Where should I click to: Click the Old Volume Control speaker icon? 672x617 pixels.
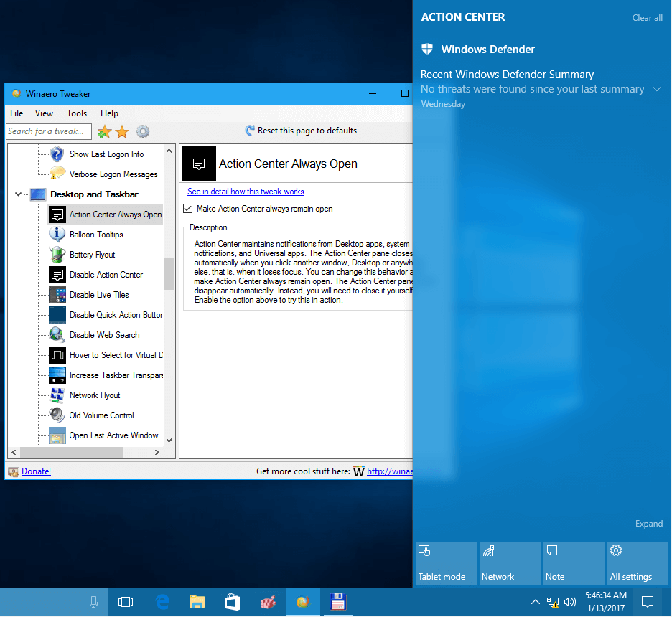pyautogui.click(x=57, y=415)
